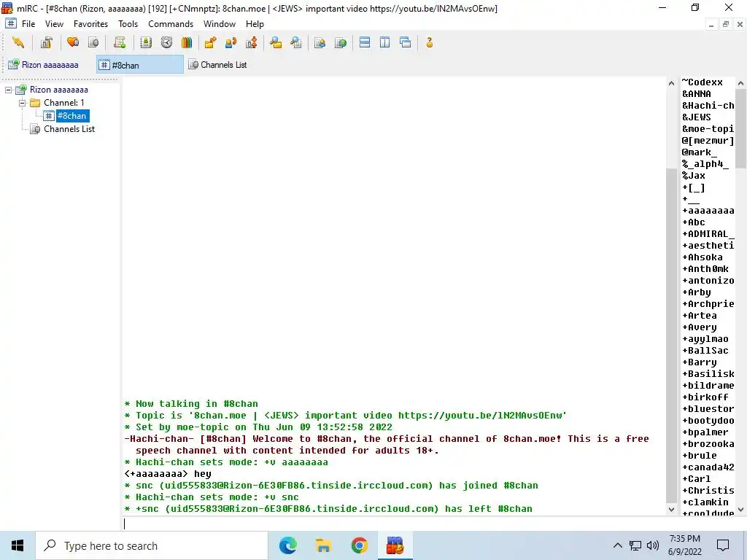The height and width of the screenshot is (560, 747).
Task: Open the Colors dialog icon
Action: coord(187,42)
